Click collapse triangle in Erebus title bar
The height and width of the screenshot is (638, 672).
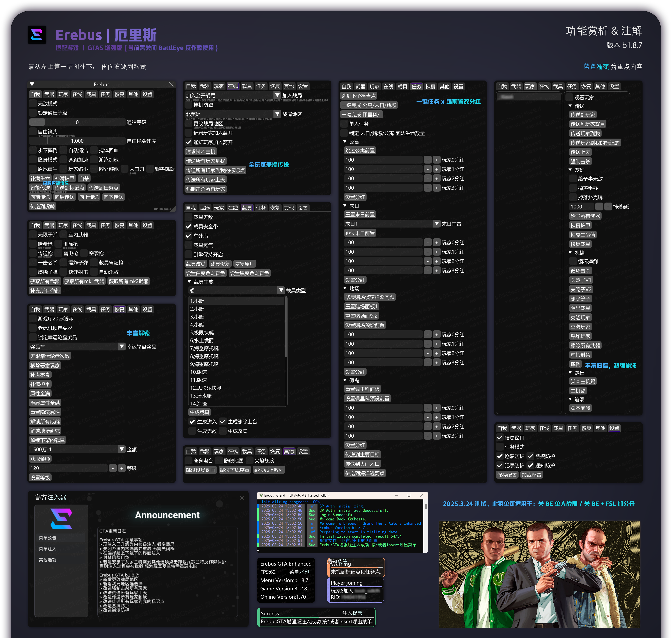coord(32,84)
